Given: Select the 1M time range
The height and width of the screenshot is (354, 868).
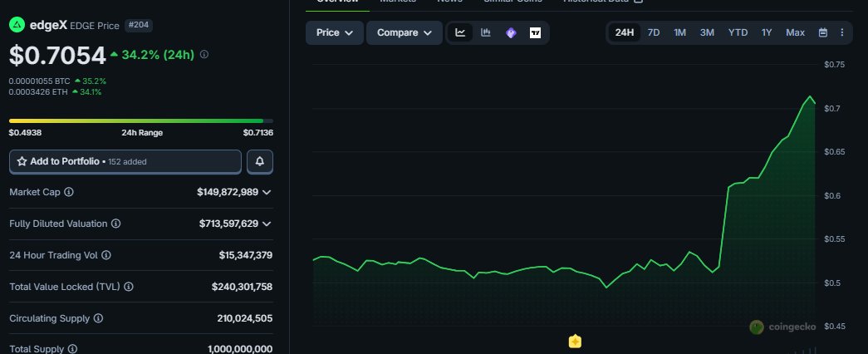Looking at the screenshot, I should coord(679,32).
